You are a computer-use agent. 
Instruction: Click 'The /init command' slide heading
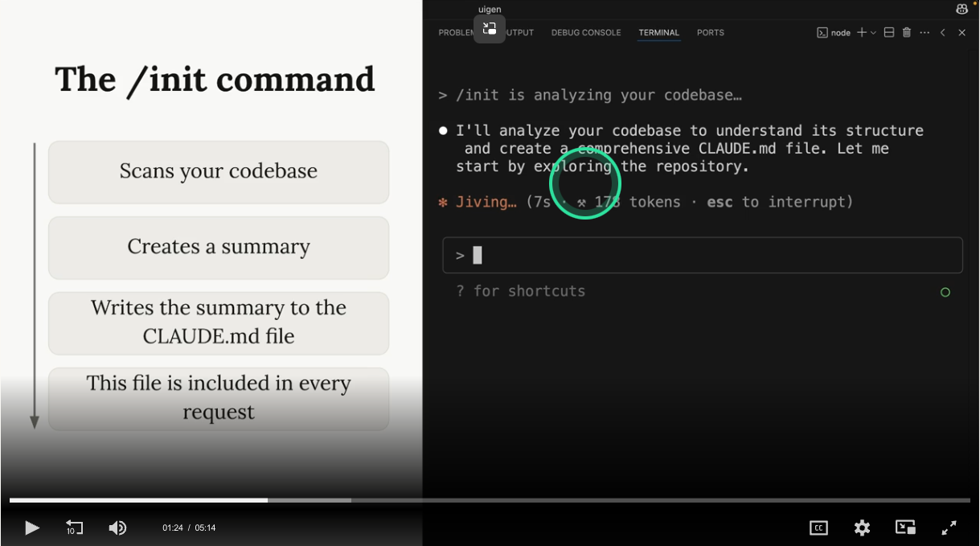215,80
